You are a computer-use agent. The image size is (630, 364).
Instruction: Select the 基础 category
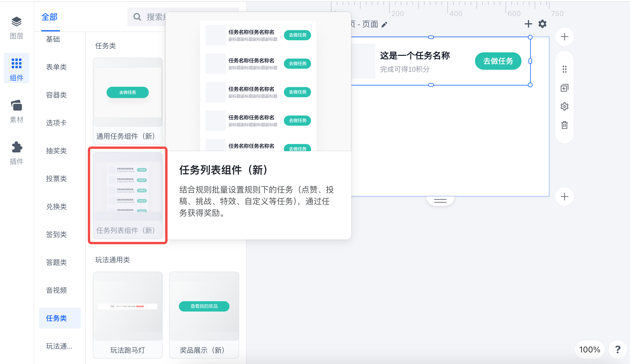(x=53, y=39)
